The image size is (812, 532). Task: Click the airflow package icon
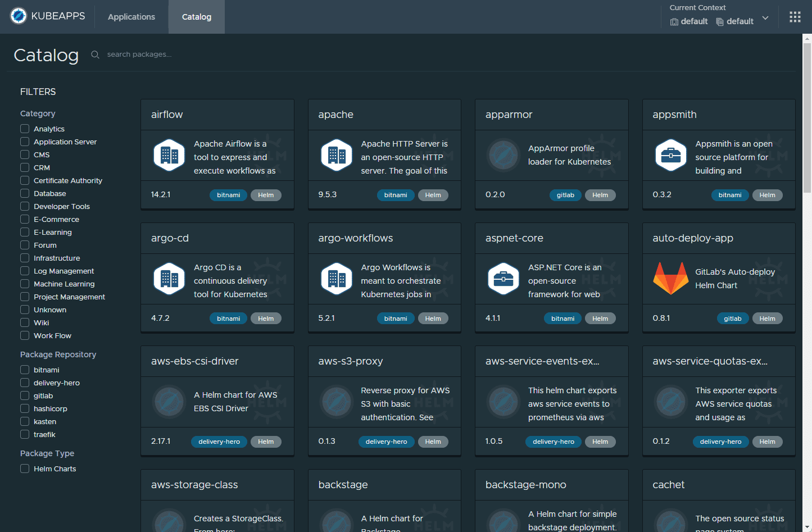pos(169,155)
